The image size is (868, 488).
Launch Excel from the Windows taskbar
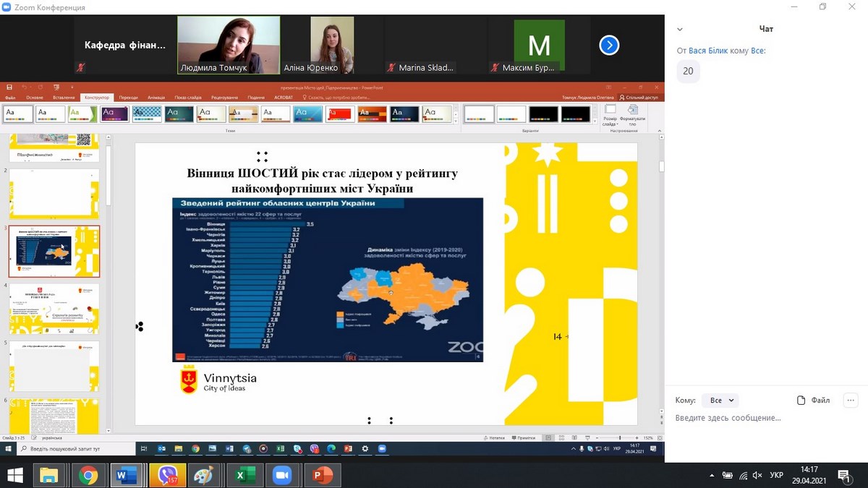244,475
